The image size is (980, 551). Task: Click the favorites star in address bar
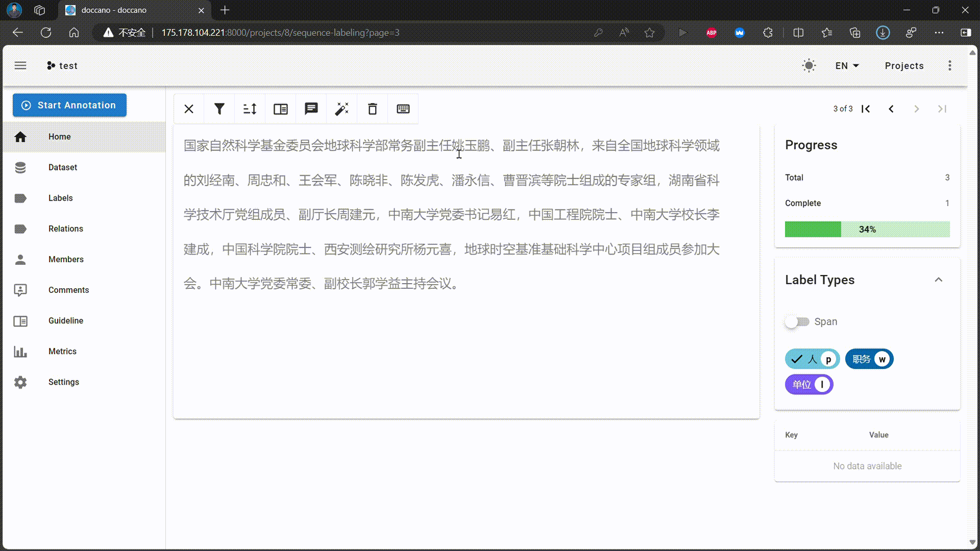click(649, 33)
